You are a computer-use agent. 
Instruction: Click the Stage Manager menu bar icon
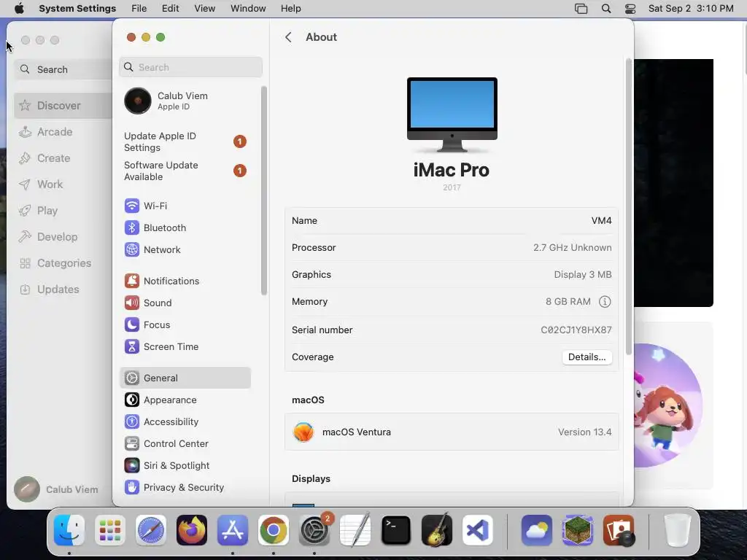click(x=581, y=8)
